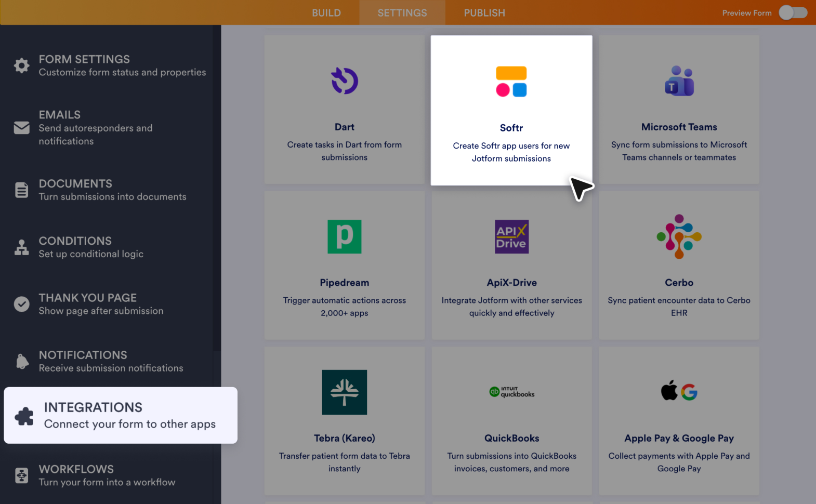Click the Conditions hierarchy icon
Screen dimensions: 816x504
coord(21,247)
